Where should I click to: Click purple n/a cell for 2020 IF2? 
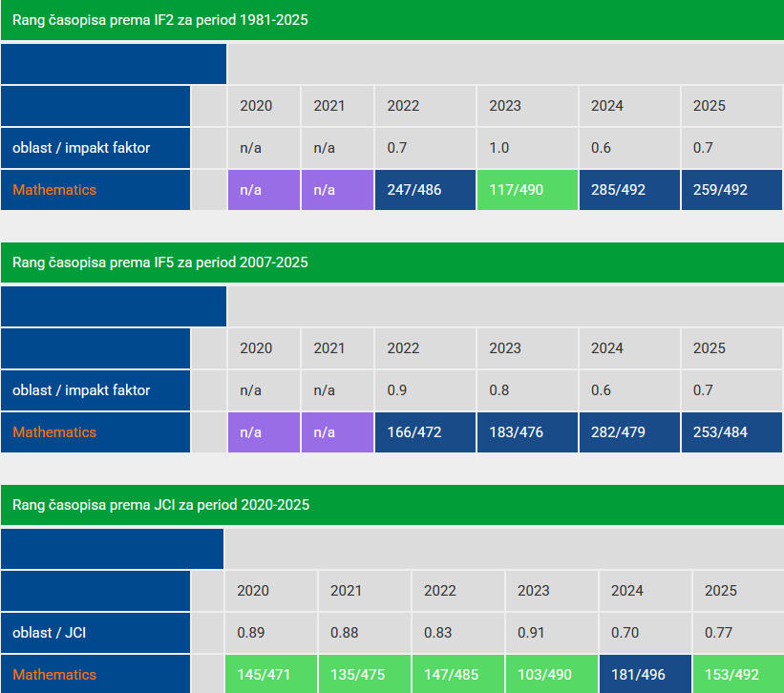pos(264,190)
